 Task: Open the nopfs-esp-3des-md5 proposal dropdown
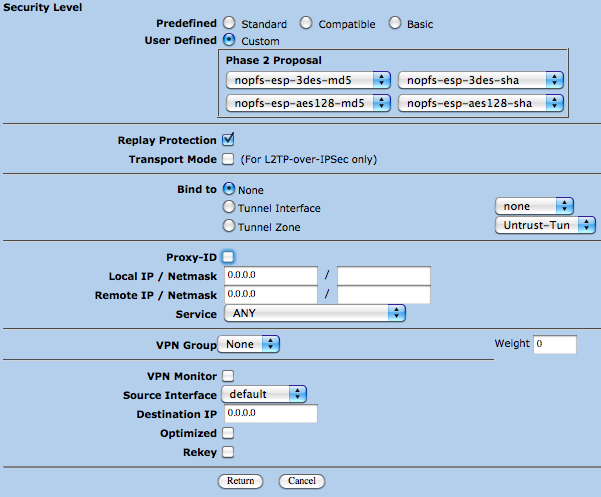coord(308,80)
